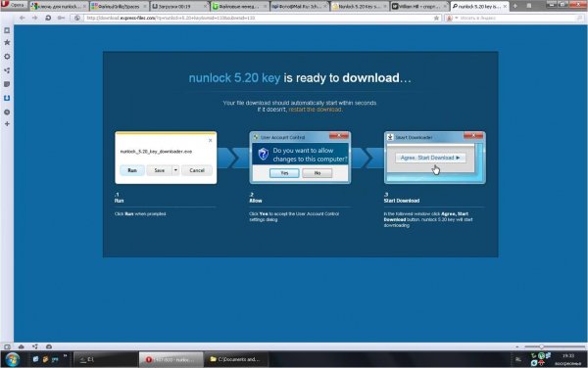The image size is (588, 368).
Task: Open the zoom level dropdown arrow
Action: coord(517,347)
